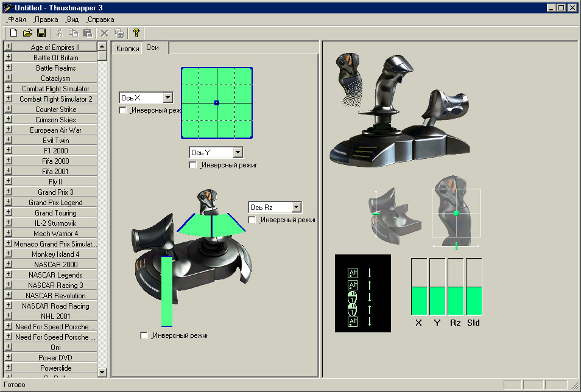581x392 pixels.
Task: Click the Delete X toolbar icon
Action: [104, 33]
